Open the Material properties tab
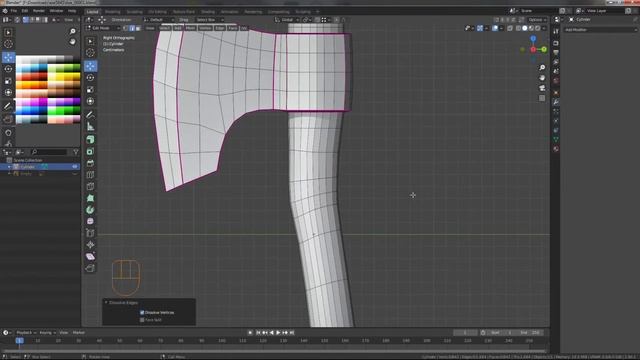 (x=556, y=149)
